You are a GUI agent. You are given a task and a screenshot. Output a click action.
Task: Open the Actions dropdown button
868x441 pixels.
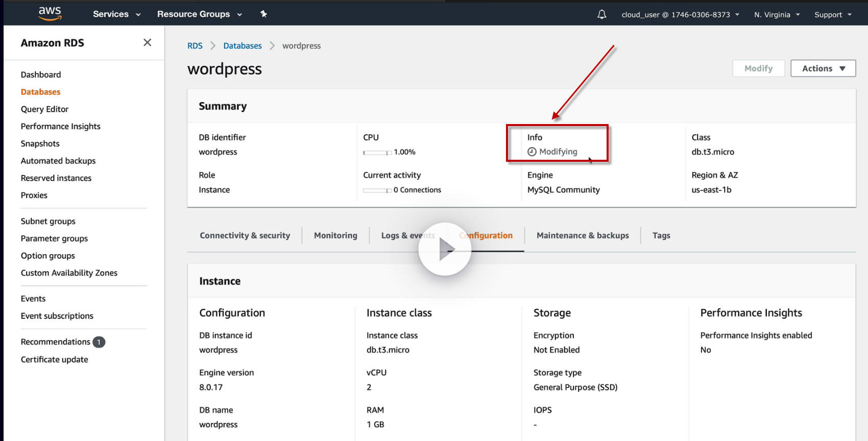click(x=823, y=68)
